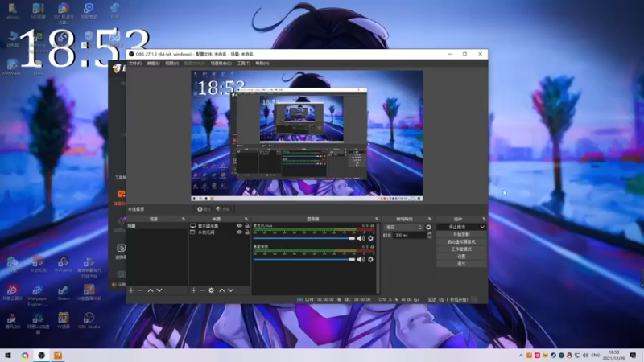Decrease the 300 ms duration stepper
Screen dimensions: 644x362
click(x=429, y=237)
